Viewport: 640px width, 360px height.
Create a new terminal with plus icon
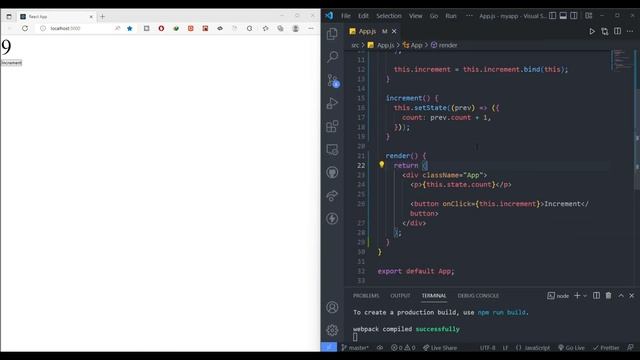pos(577,296)
